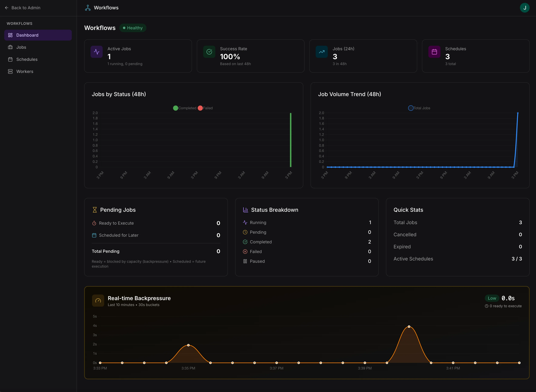Image resolution: width=536 pixels, height=392 pixels.
Task: Click the Active Jobs pulse icon
Action: pyautogui.click(x=97, y=52)
